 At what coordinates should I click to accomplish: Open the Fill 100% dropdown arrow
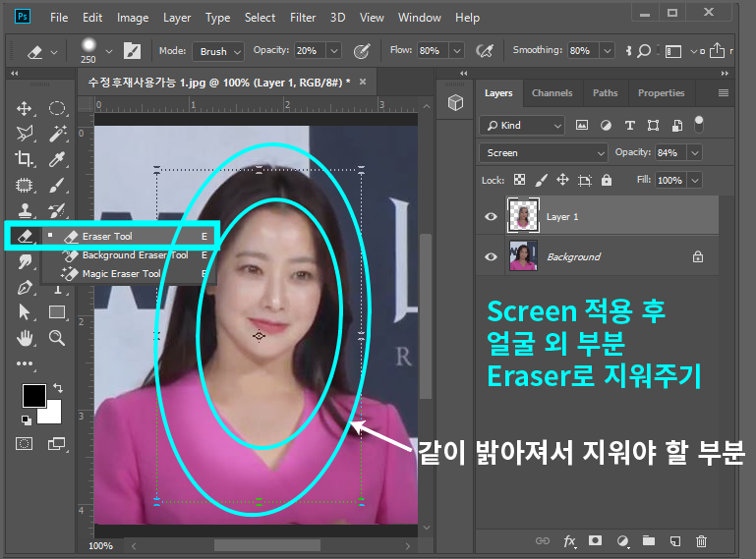coord(695,180)
